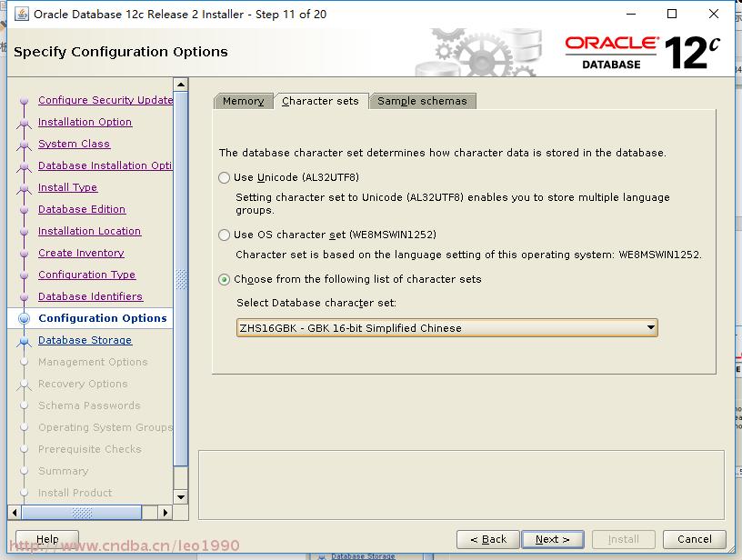Click the horizontal scrollbar right arrow

[x=165, y=513]
